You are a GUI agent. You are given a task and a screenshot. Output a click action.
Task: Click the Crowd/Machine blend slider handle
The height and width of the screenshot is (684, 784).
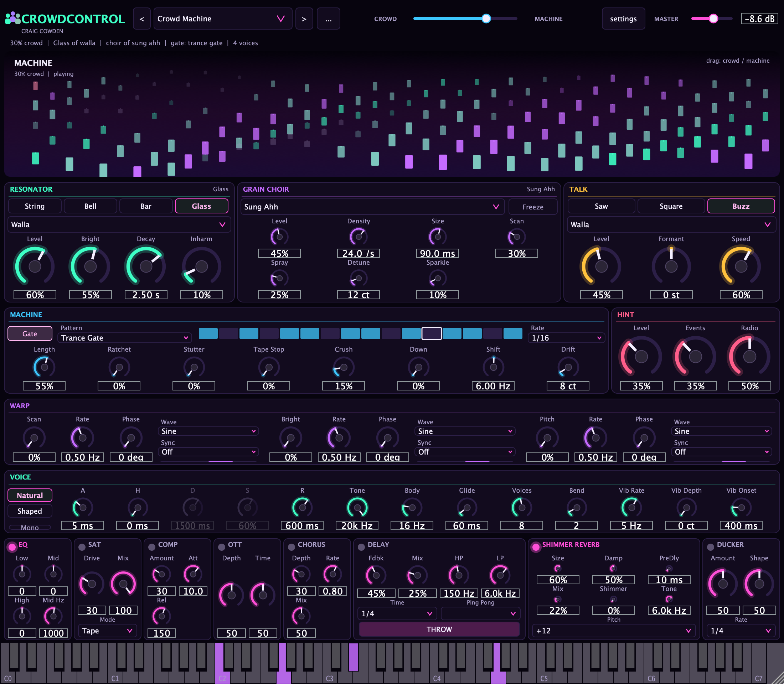tap(486, 18)
